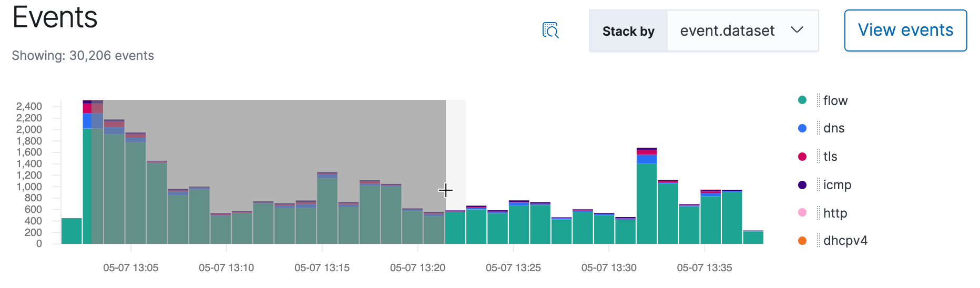Click the pink http color dot
The image size is (980, 288).
tap(802, 213)
